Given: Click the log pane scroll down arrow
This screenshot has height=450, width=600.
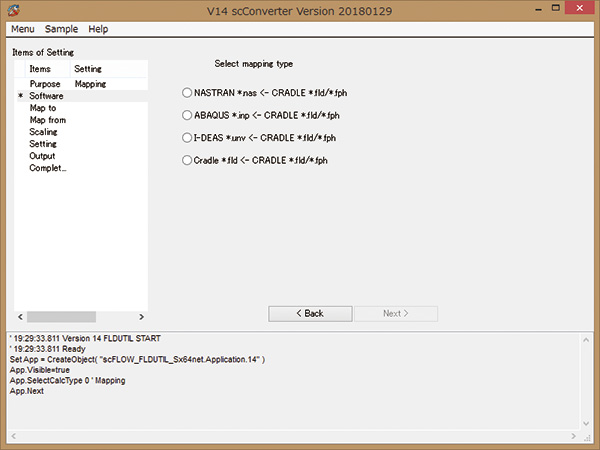Looking at the screenshot, I should point(586,424).
